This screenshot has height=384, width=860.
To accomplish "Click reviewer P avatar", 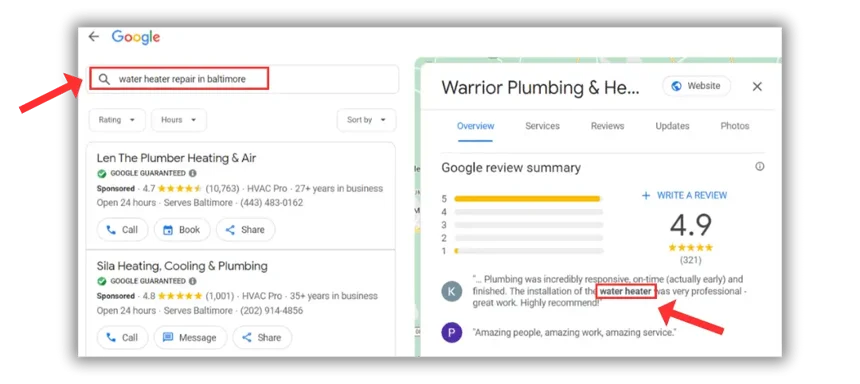I will click(452, 333).
